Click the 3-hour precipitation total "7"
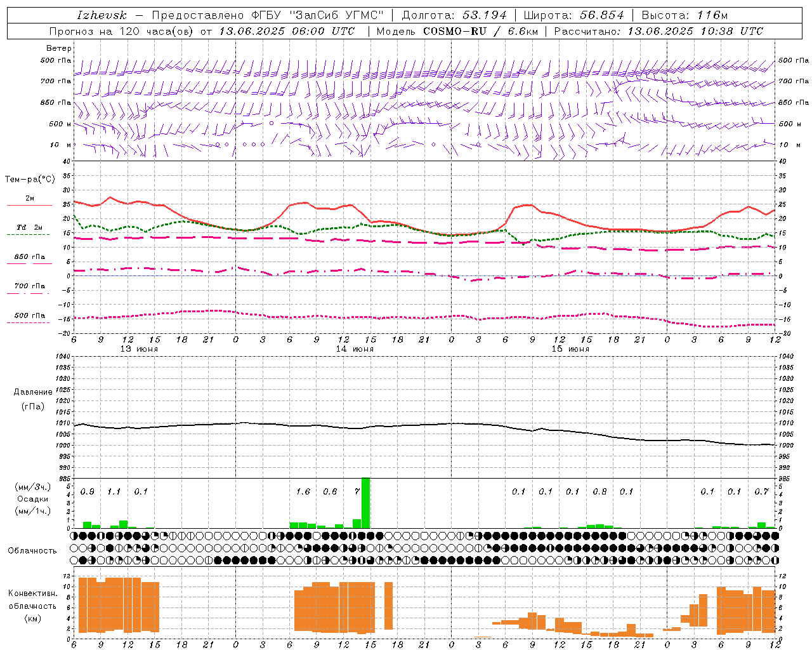This screenshot has width=812, height=650. pyautogui.click(x=357, y=492)
